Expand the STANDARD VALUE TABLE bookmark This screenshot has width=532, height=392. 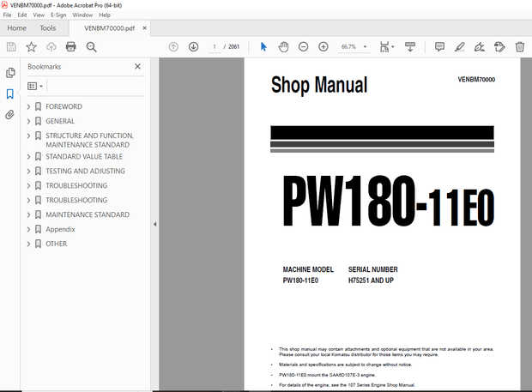29,157
